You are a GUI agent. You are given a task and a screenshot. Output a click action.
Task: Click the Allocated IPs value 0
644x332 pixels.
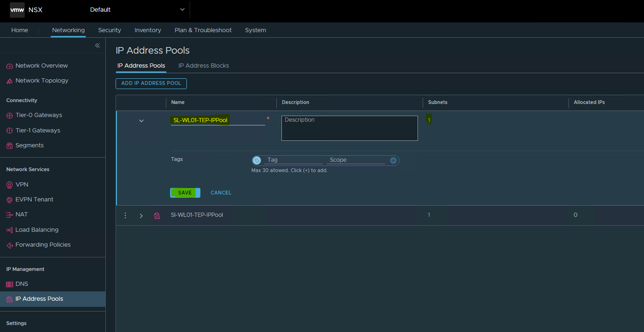575,215
